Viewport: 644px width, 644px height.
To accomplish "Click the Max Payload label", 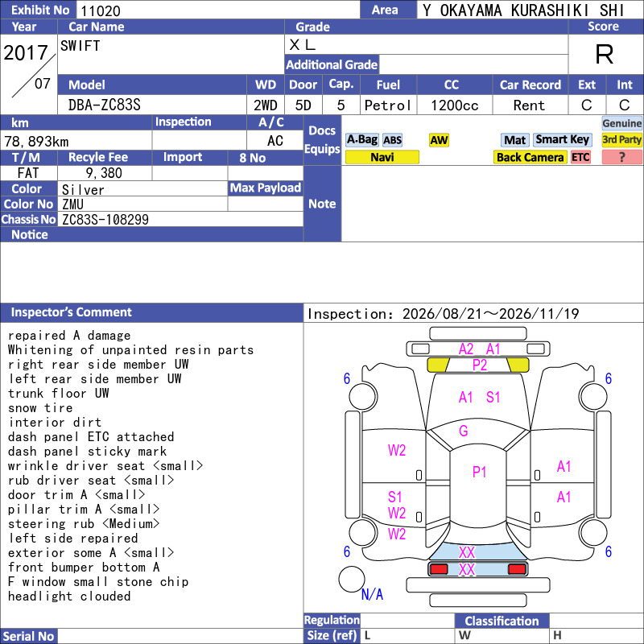I will tap(266, 188).
